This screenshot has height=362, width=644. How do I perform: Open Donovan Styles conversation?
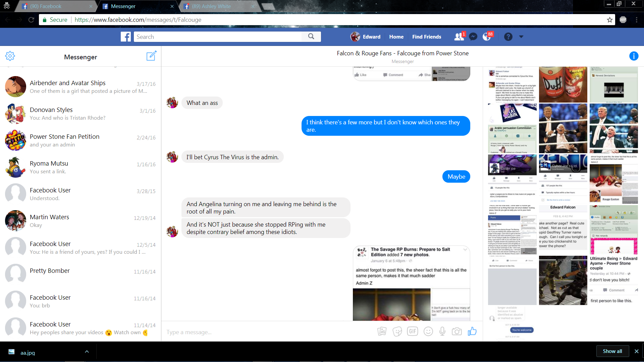(80, 114)
